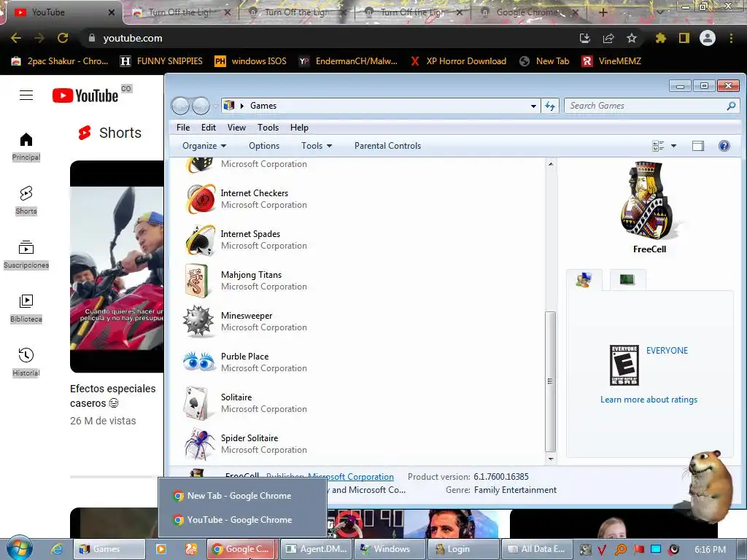This screenshot has width=747, height=560.
Task: Open Learn more about ratings link
Action: click(649, 400)
